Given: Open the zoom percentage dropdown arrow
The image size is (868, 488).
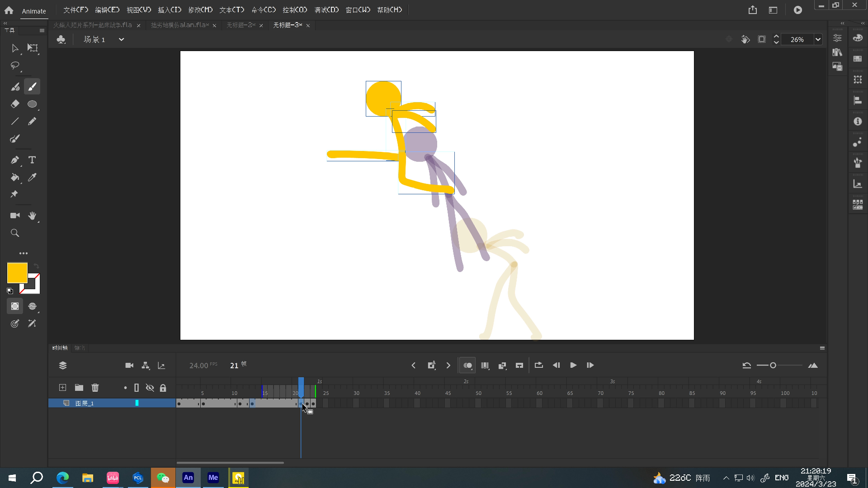Looking at the screenshot, I should pos(818,39).
